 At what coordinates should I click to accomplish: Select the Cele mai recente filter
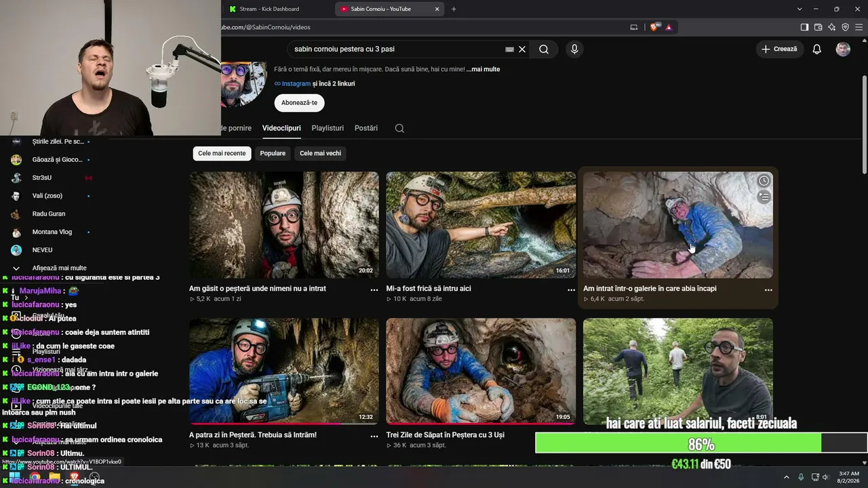click(x=222, y=153)
